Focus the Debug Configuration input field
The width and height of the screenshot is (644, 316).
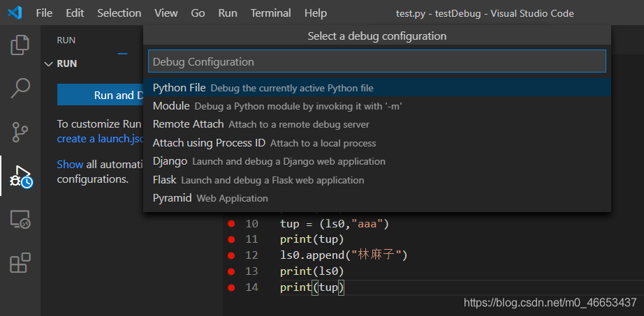[x=377, y=62]
